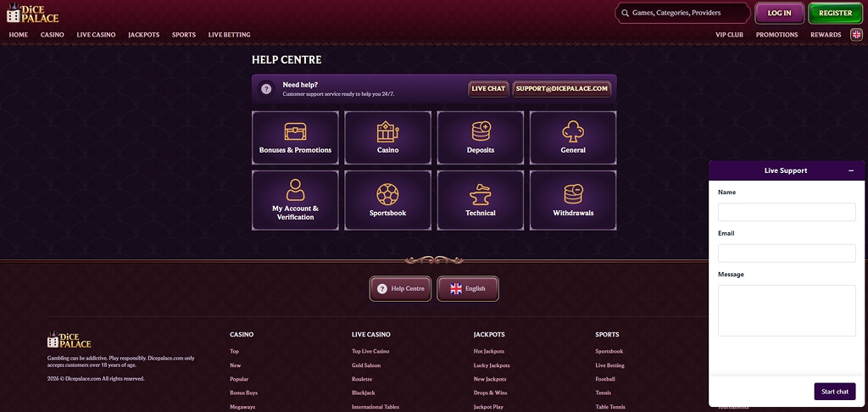
Task: Click the coins Withdrawals icon
Action: (573, 194)
